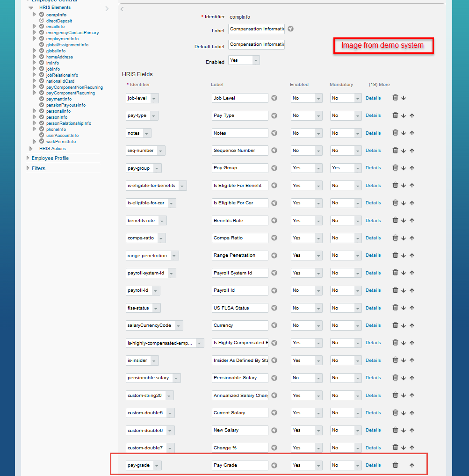The image size is (469, 476).
Task: Expand the Employee Profile section
Action: (x=28, y=158)
